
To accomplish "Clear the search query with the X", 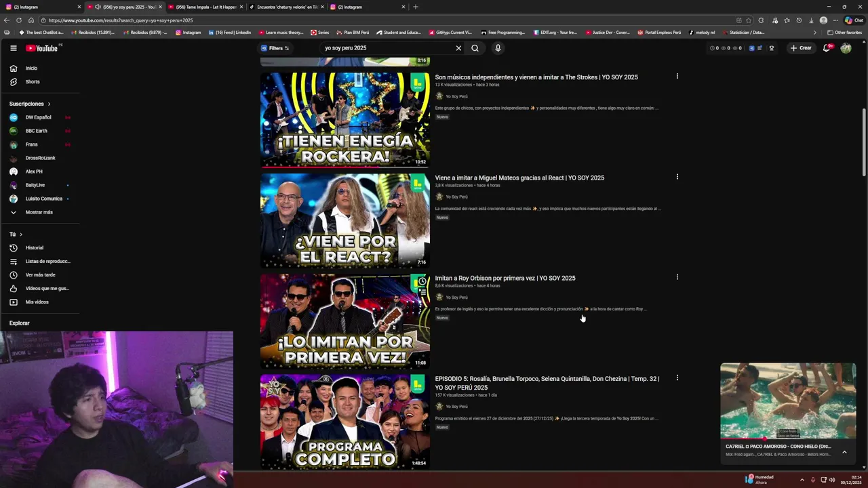I will [458, 48].
